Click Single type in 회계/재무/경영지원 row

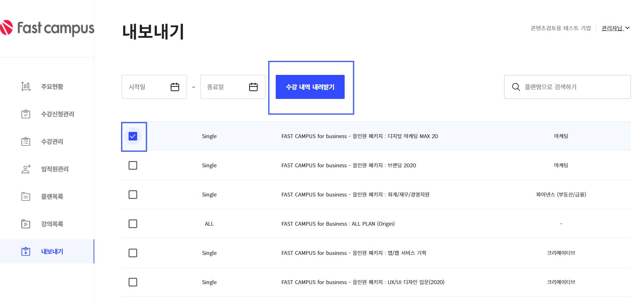pyautogui.click(x=209, y=195)
